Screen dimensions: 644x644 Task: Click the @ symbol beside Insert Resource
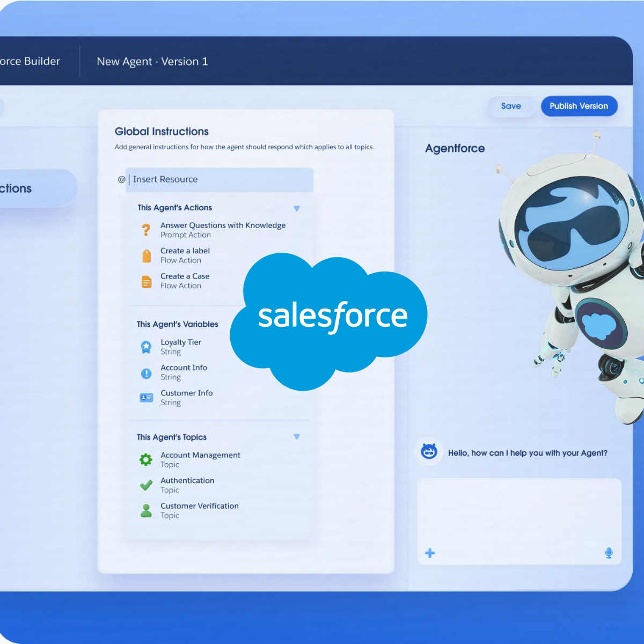tap(121, 179)
